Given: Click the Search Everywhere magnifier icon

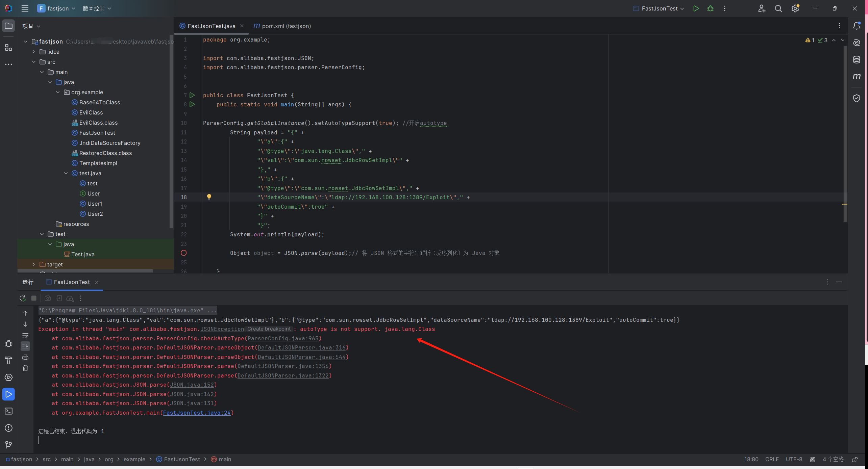Looking at the screenshot, I should tap(778, 8).
